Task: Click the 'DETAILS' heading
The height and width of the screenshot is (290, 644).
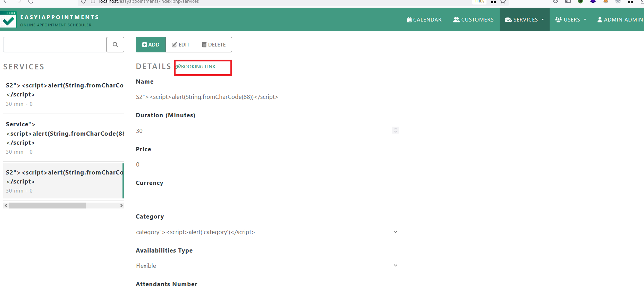Action: pos(153,67)
